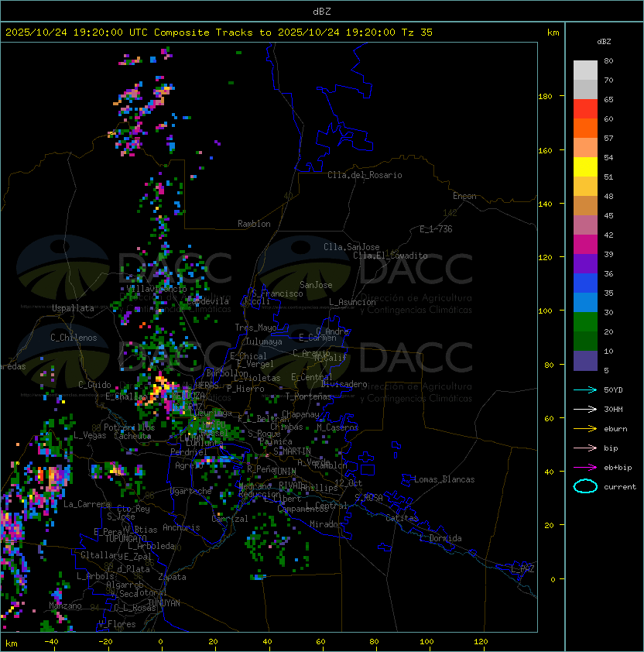Click the 'Ugarteche' map label
The image size is (644, 652).
pos(191,491)
